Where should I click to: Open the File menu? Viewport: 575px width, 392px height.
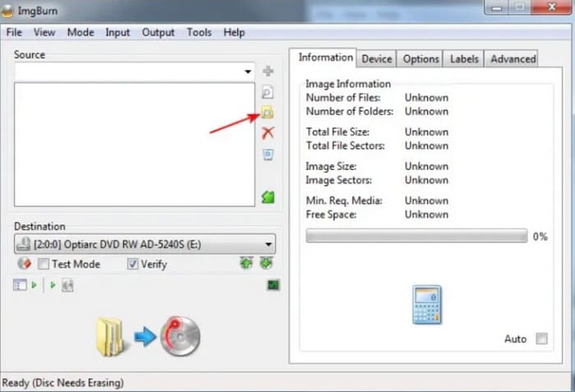coord(14,32)
